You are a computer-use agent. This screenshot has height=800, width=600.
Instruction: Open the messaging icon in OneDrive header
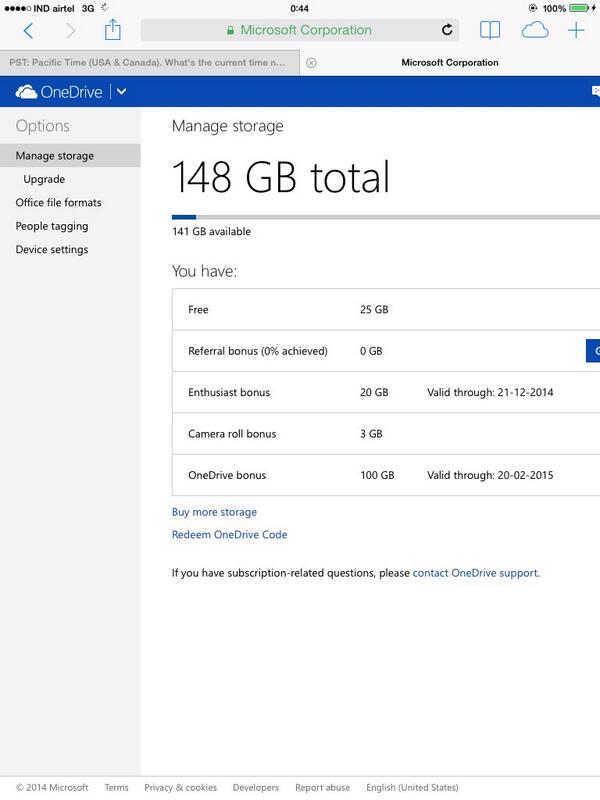[x=595, y=91]
